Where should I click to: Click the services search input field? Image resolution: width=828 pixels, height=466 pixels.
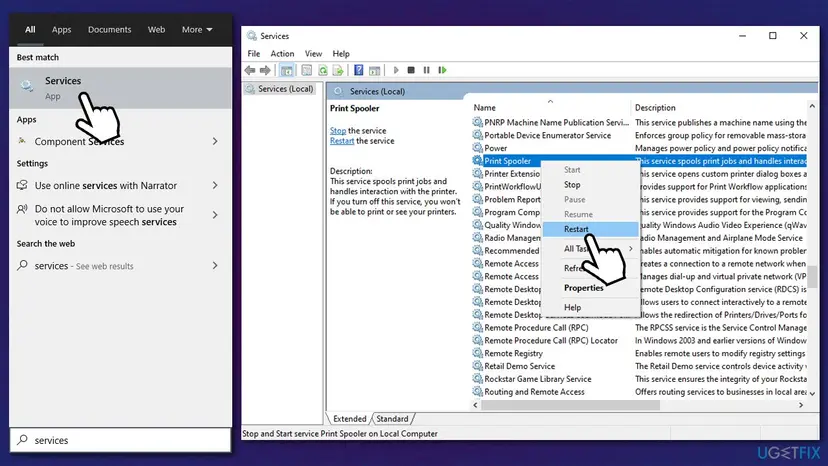click(120, 440)
